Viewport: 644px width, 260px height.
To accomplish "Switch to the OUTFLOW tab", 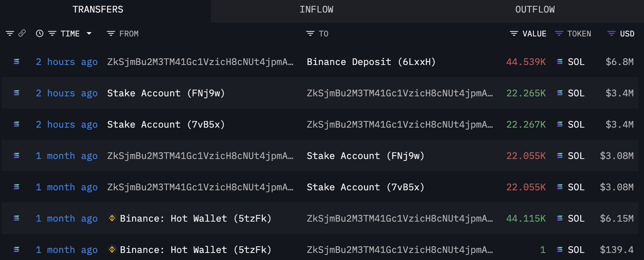I will tap(535, 10).
